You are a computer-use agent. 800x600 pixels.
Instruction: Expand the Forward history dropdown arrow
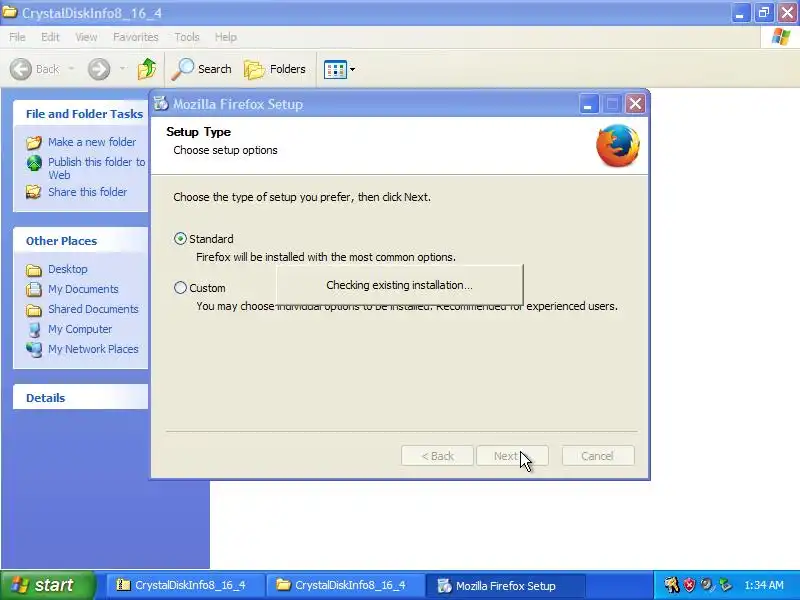(122, 69)
